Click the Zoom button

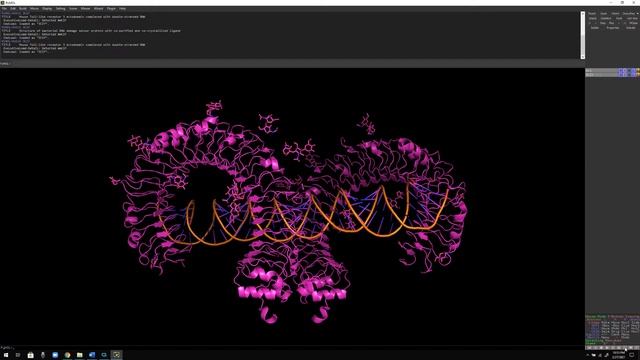tap(603, 13)
